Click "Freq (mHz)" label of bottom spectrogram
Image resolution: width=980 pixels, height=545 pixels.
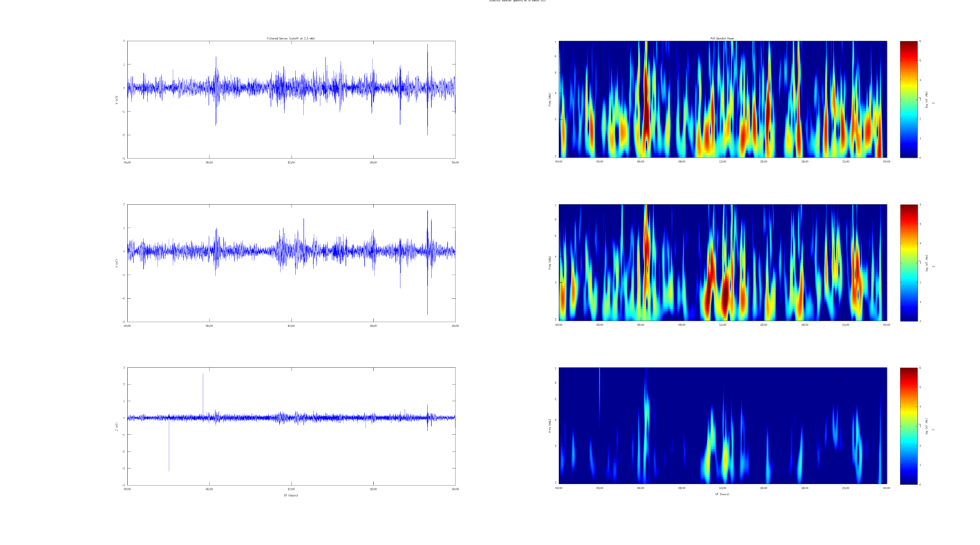point(550,426)
